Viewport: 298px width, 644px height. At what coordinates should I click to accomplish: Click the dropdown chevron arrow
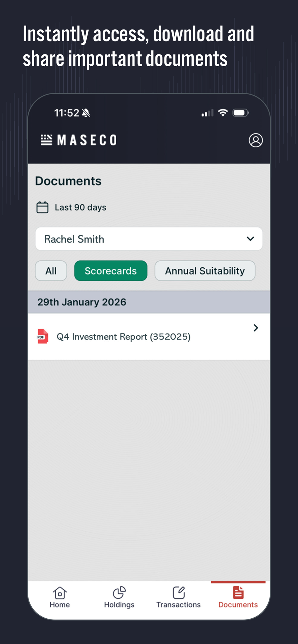[250, 239]
